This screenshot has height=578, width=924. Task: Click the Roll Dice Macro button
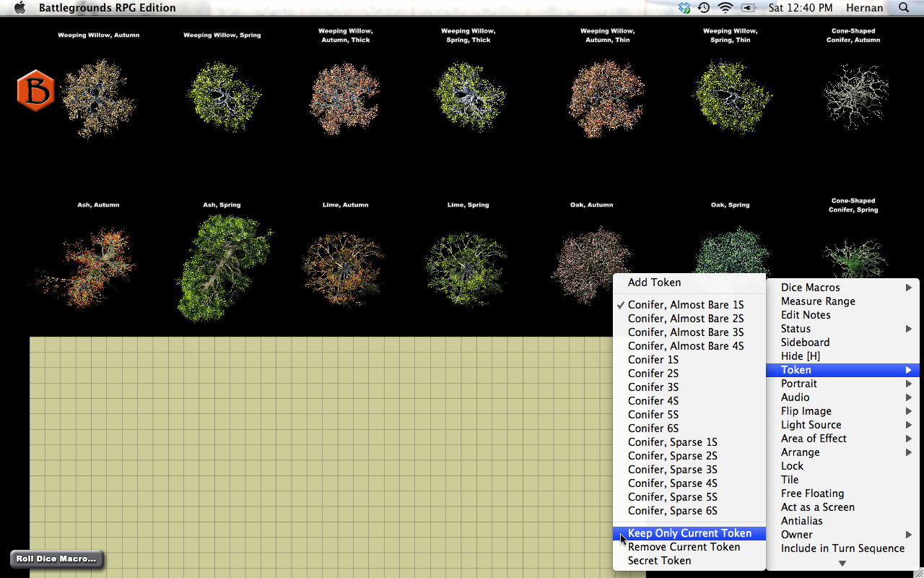57,558
